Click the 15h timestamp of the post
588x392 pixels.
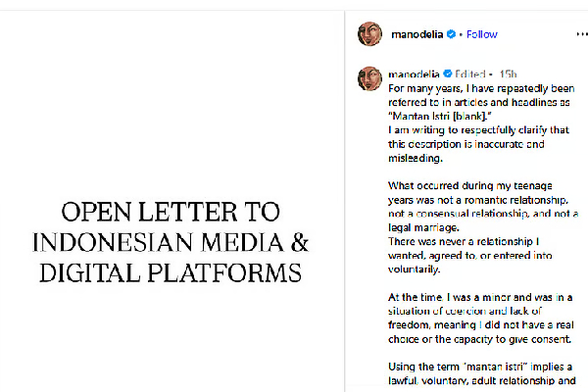coord(508,73)
